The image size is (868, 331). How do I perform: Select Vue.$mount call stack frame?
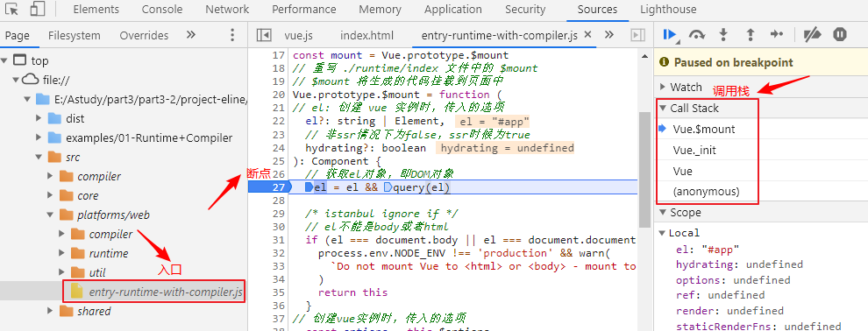point(703,130)
